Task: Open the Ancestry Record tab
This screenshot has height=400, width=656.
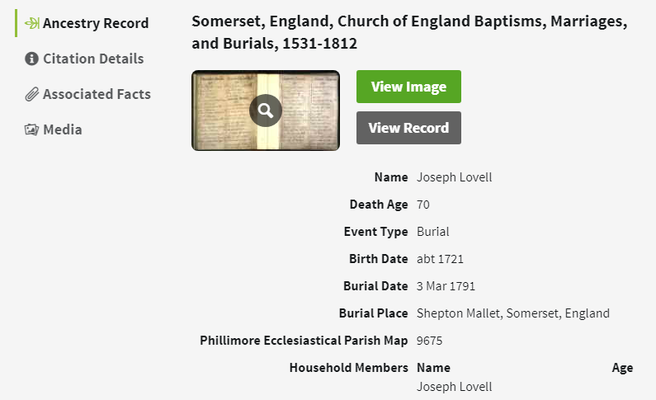Action: (87, 23)
